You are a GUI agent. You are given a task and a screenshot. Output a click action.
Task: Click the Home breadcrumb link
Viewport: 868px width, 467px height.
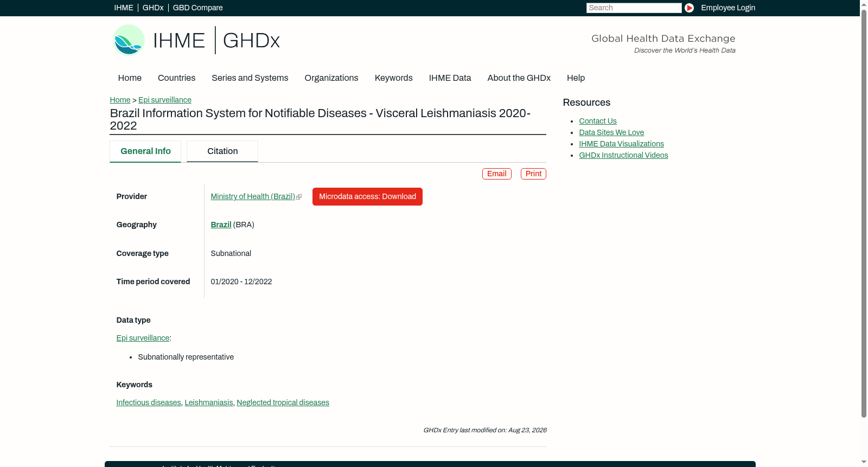[120, 100]
